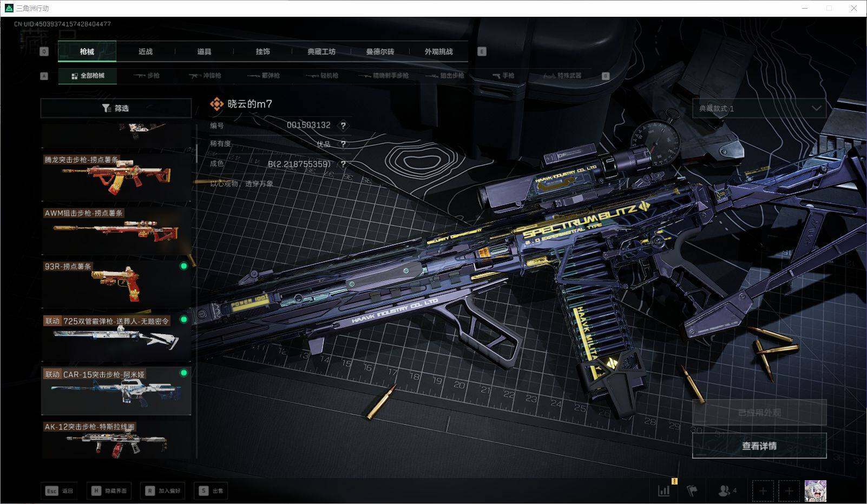Image resolution: width=867 pixels, height=504 pixels.
Task: Open the 典藏工坊 tab
Action: pos(321,51)
